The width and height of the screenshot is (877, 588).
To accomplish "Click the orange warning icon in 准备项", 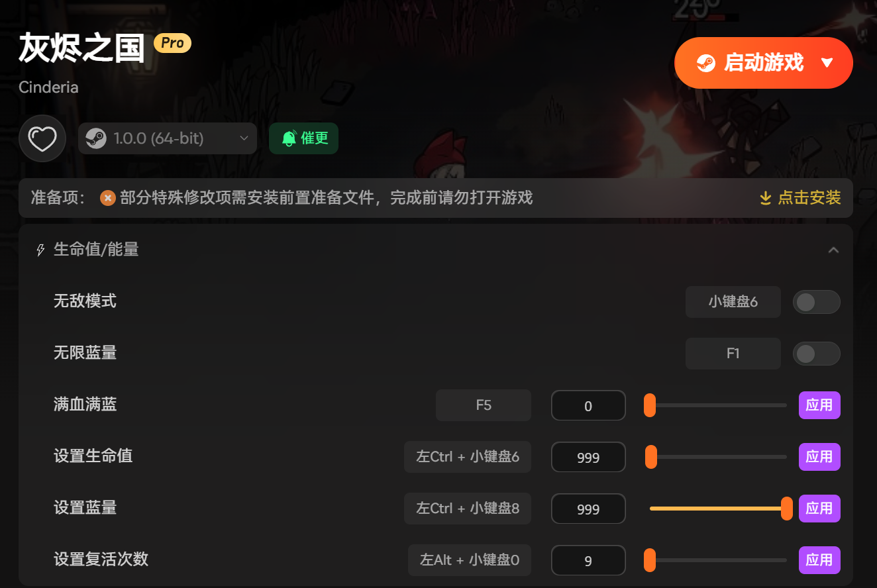I will click(x=108, y=198).
